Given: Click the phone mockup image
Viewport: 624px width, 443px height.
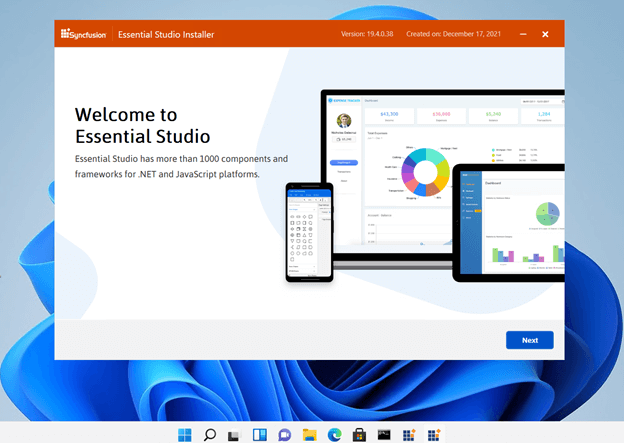Looking at the screenshot, I should click(x=308, y=231).
